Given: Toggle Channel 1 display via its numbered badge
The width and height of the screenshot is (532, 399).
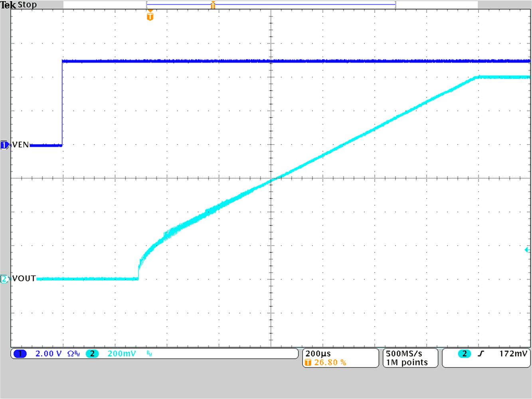Looking at the screenshot, I should click(20, 353).
